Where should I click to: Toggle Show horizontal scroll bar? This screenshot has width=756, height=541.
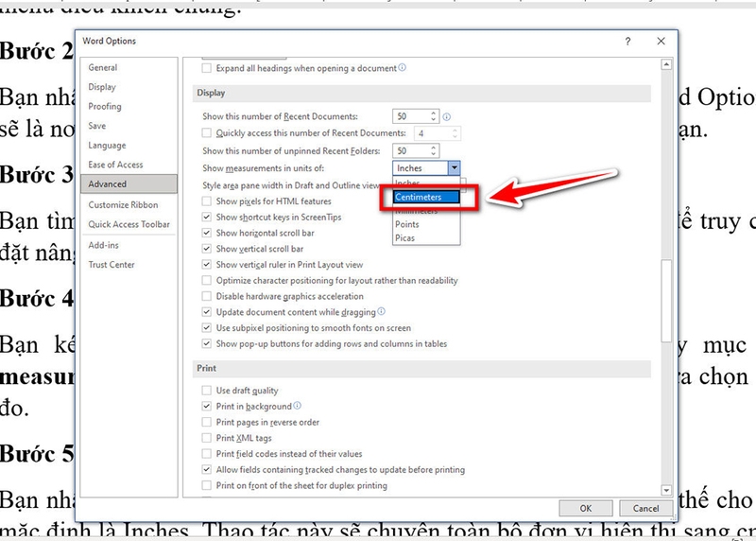(x=206, y=233)
